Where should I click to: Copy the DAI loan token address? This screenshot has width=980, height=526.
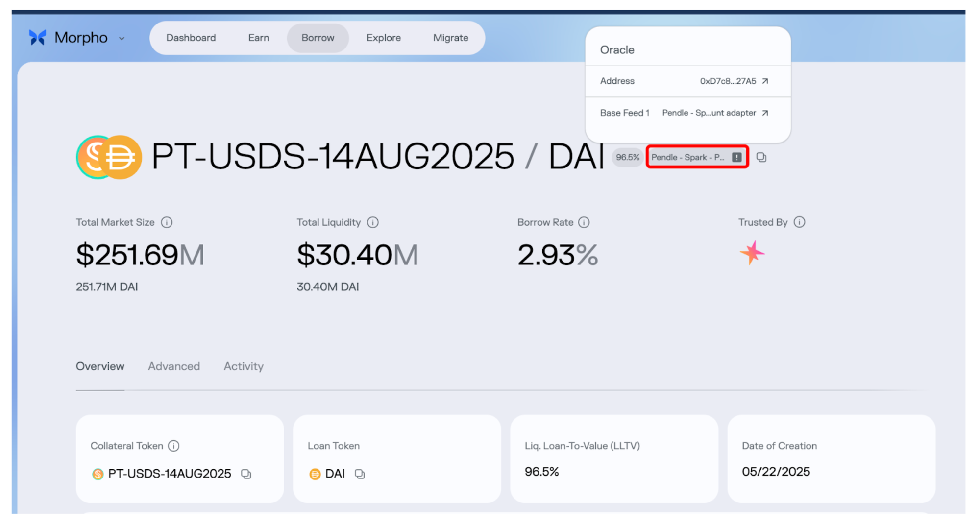click(360, 474)
